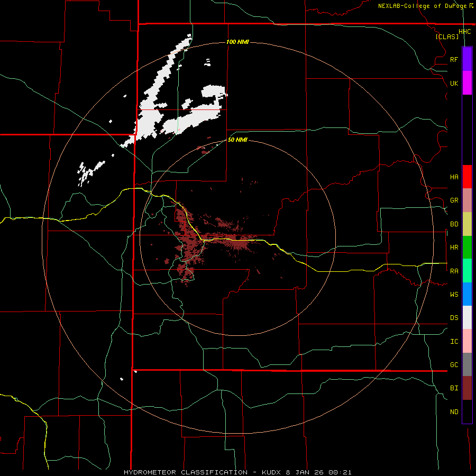Click the light pink IC swatch
The image size is (476, 476).
click(x=467, y=341)
